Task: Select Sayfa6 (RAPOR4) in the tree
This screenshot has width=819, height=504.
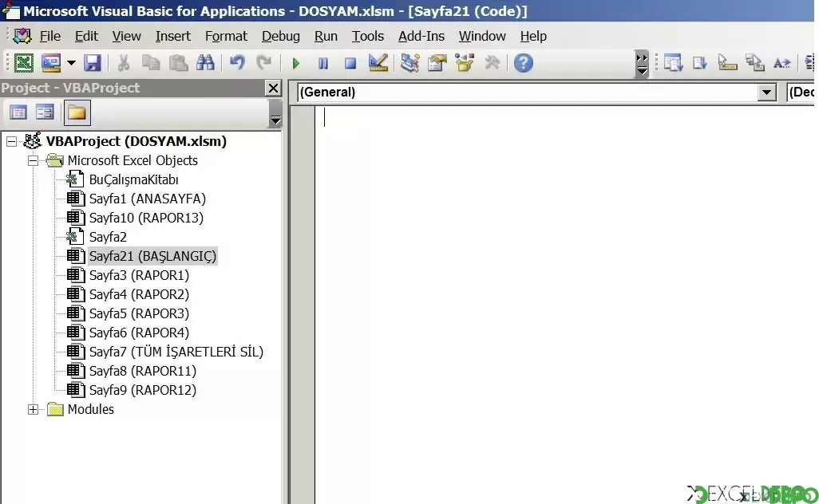Action: tap(139, 333)
